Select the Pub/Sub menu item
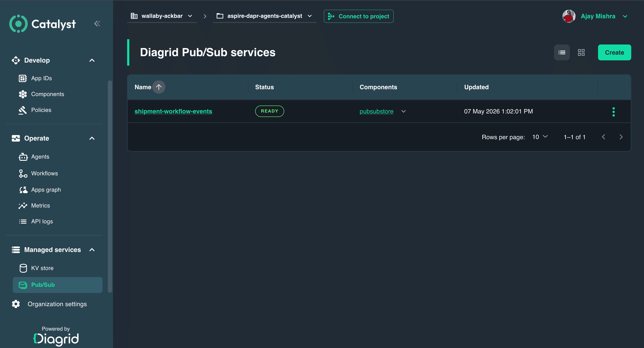This screenshot has height=348, width=644. (57, 285)
